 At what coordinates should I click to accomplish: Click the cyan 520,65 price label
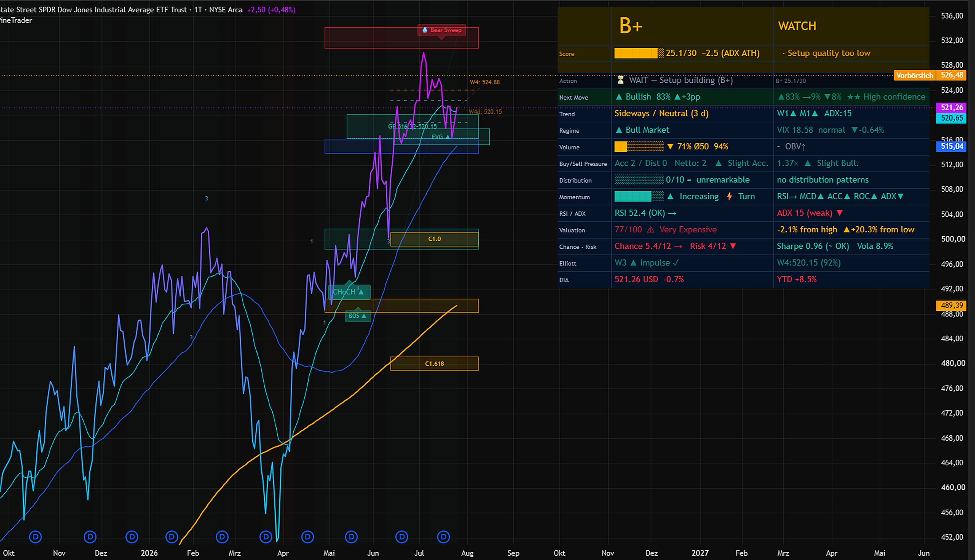tap(952, 118)
